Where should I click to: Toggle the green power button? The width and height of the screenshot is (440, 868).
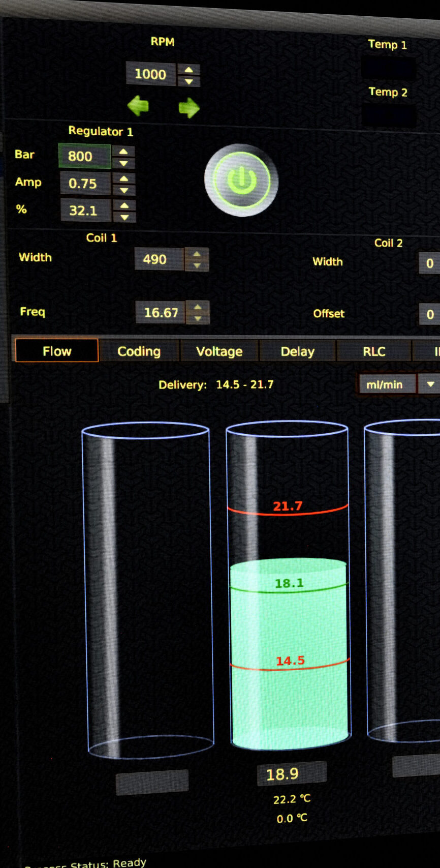pos(241,181)
